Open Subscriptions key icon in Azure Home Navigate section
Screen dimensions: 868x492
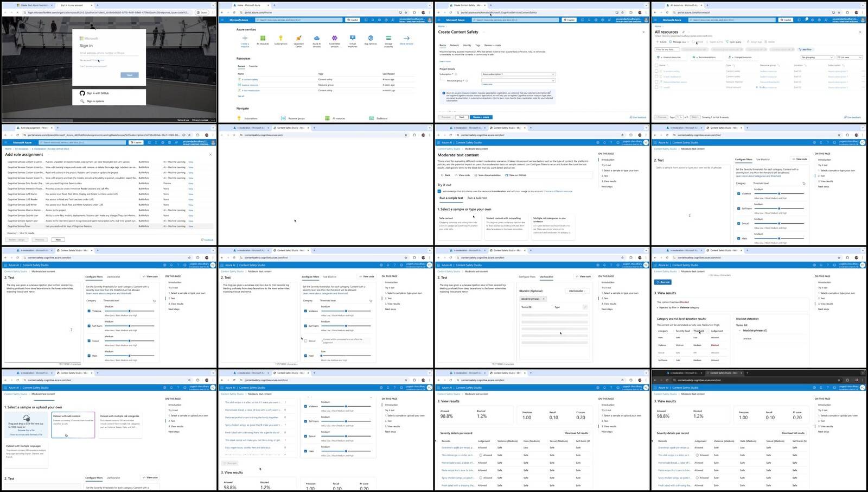[239, 118]
